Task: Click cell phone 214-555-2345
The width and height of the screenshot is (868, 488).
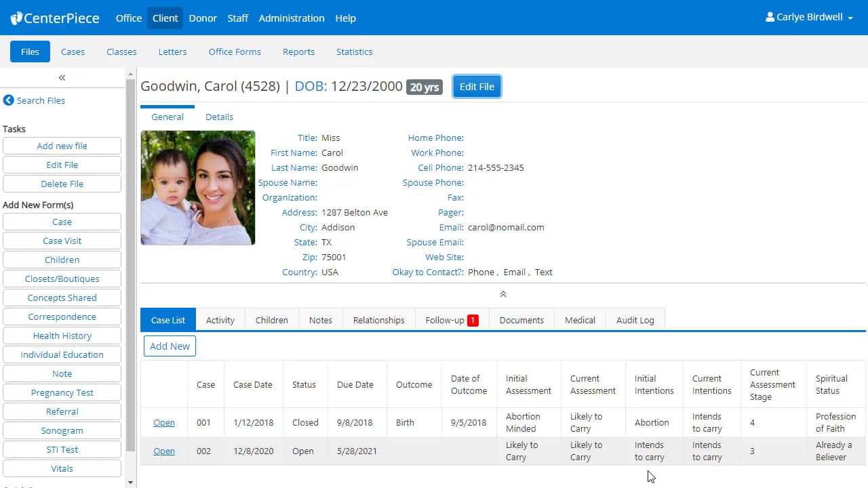Action: (x=496, y=167)
